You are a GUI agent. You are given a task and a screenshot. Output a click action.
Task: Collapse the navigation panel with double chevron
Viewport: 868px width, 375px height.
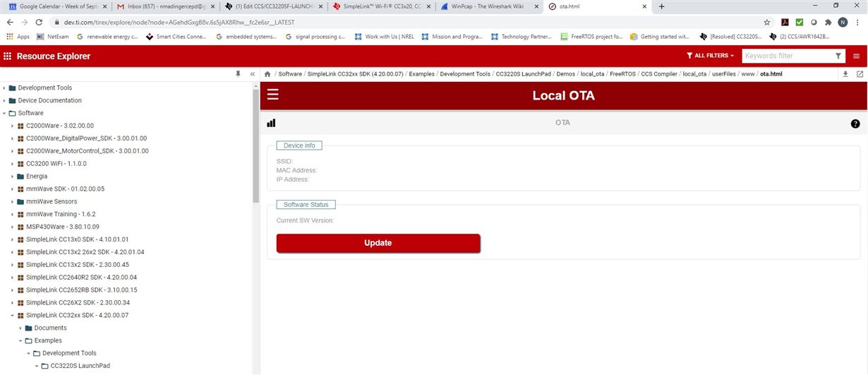pos(253,73)
